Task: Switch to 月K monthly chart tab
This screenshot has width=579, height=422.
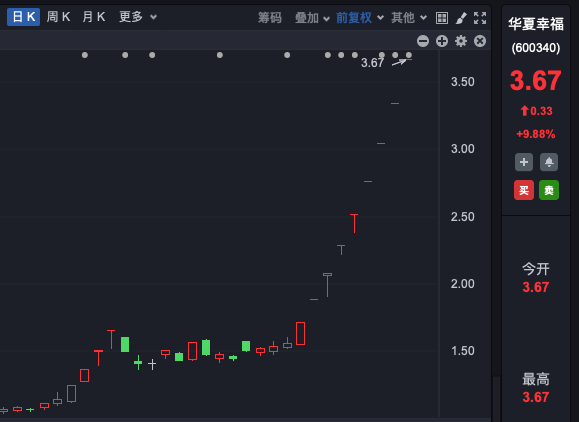Action: (94, 17)
